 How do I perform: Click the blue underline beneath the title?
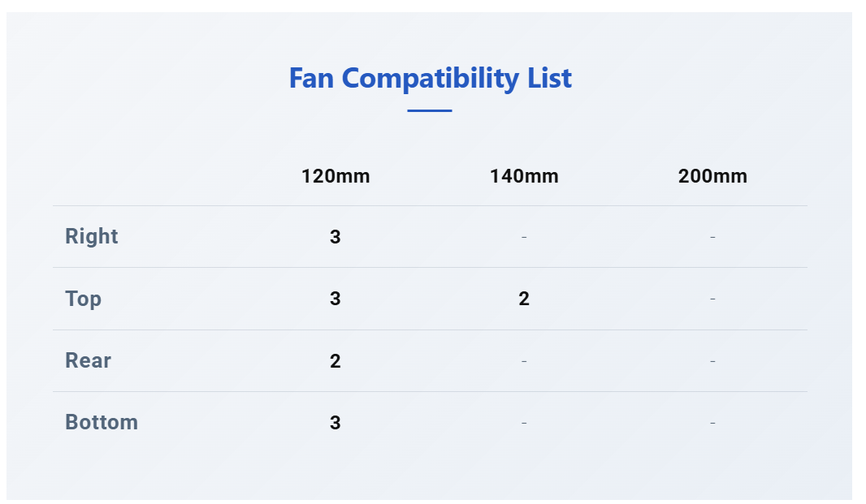pos(430,111)
